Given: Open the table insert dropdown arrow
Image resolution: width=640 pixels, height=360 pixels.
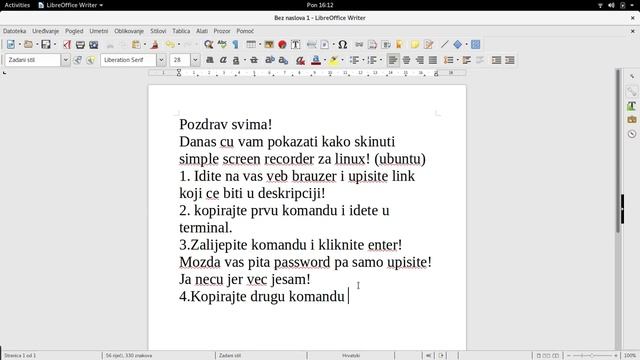Looking at the screenshot, I should (x=260, y=44).
